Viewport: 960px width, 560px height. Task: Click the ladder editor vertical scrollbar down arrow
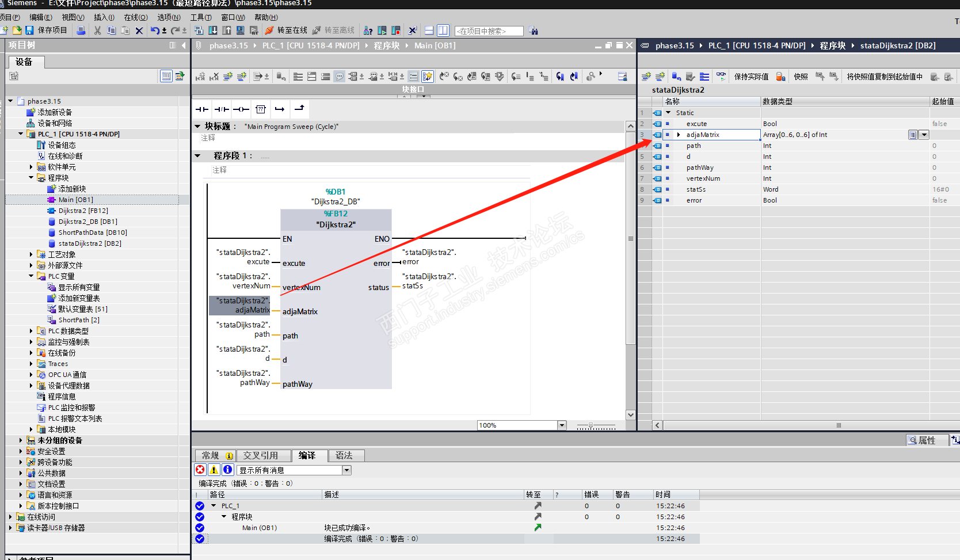coord(631,415)
